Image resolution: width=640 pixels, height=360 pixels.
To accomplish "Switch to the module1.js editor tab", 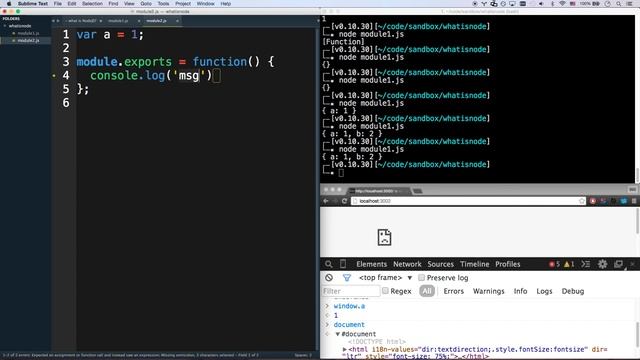I will (x=118, y=21).
